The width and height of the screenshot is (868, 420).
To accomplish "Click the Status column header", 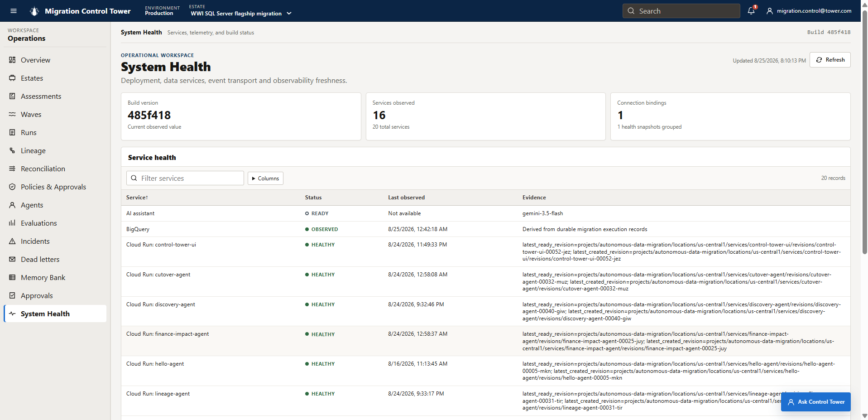I will (313, 198).
